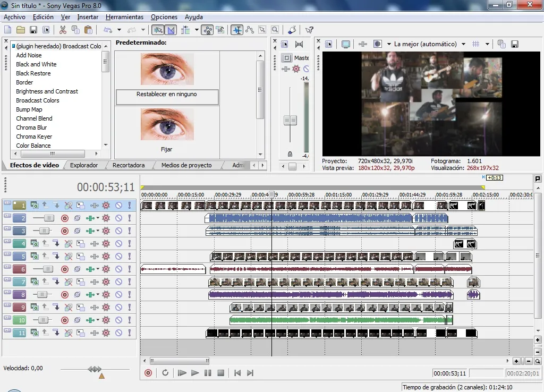Solo track 7 with exclamation icon
Image resolution: width=544 pixels, height=392 pixels.
(x=129, y=282)
